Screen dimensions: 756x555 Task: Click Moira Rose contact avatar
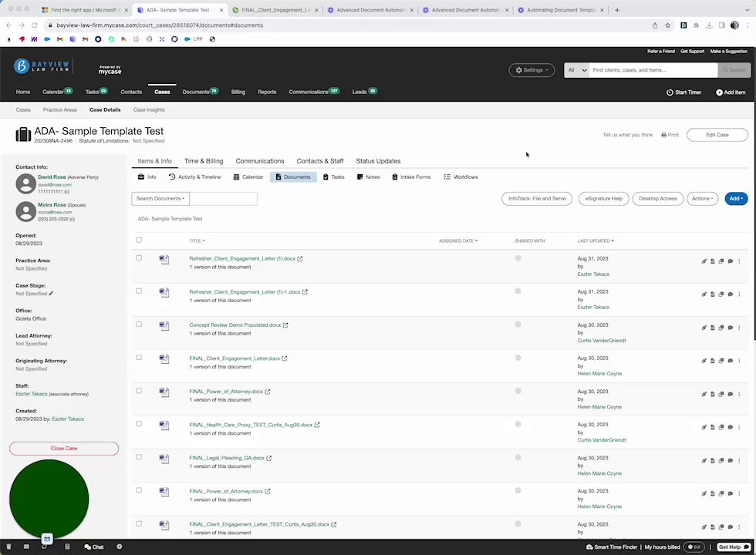[25, 211]
